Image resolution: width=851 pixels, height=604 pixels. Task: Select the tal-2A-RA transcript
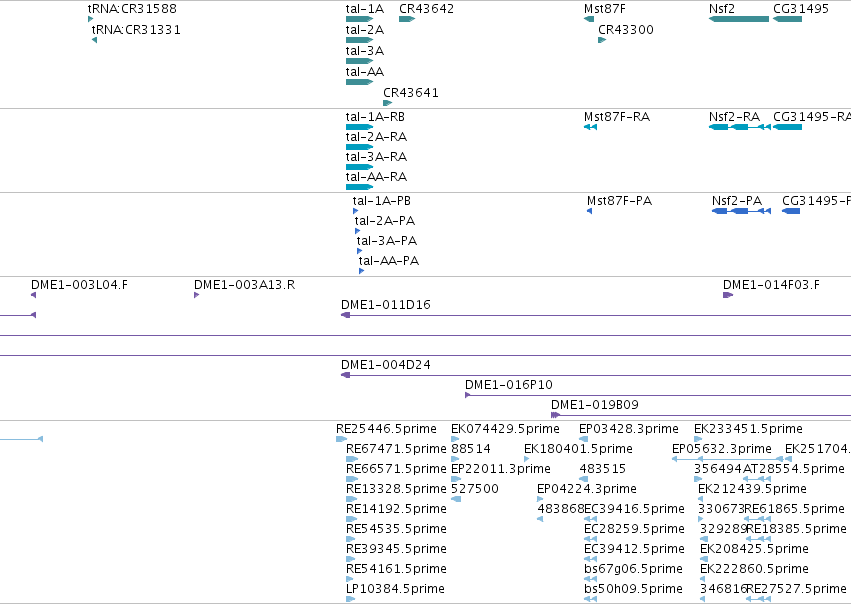pos(359,148)
